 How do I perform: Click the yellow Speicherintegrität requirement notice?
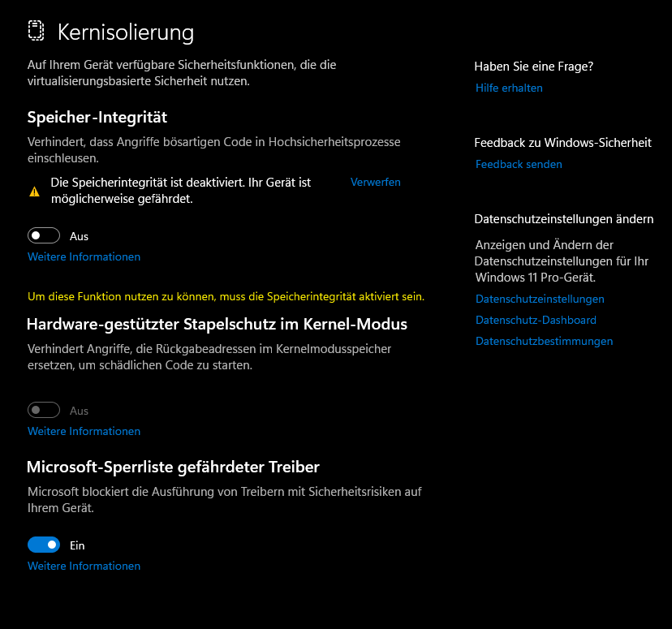coord(226,296)
